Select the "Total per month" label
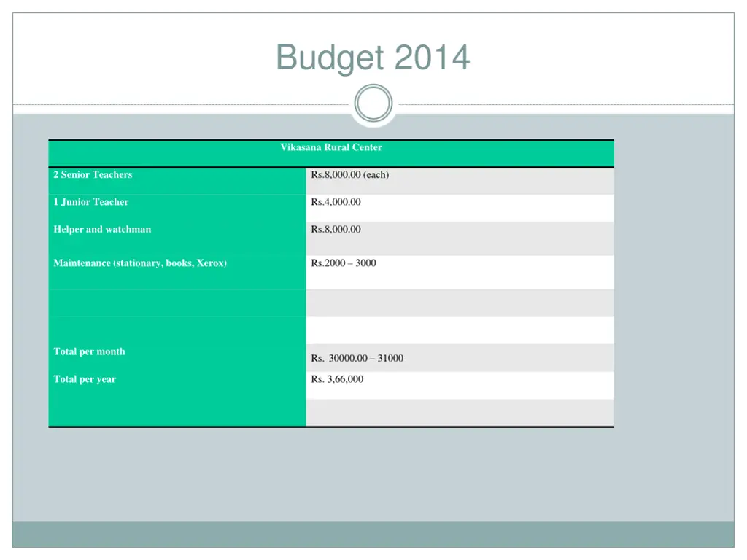The image size is (747, 560). (x=89, y=351)
